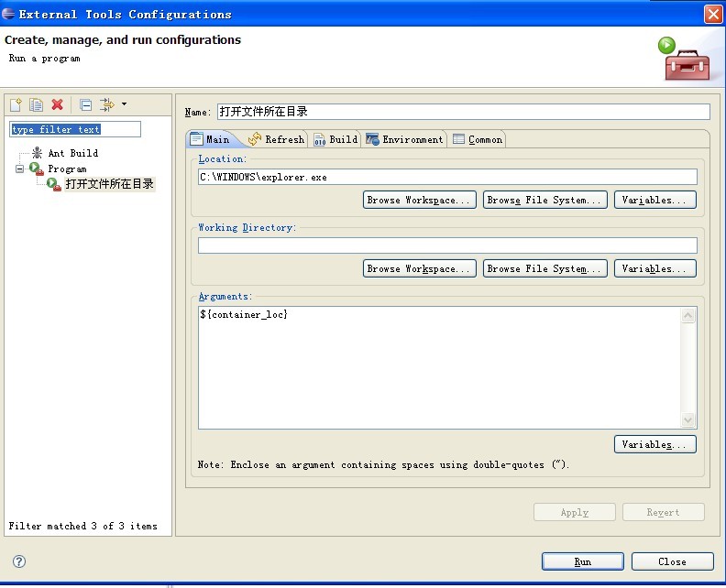Viewport: 726px width, 588px height.
Task: Click Arguments scrollbar up arrow
Action: tap(688, 315)
